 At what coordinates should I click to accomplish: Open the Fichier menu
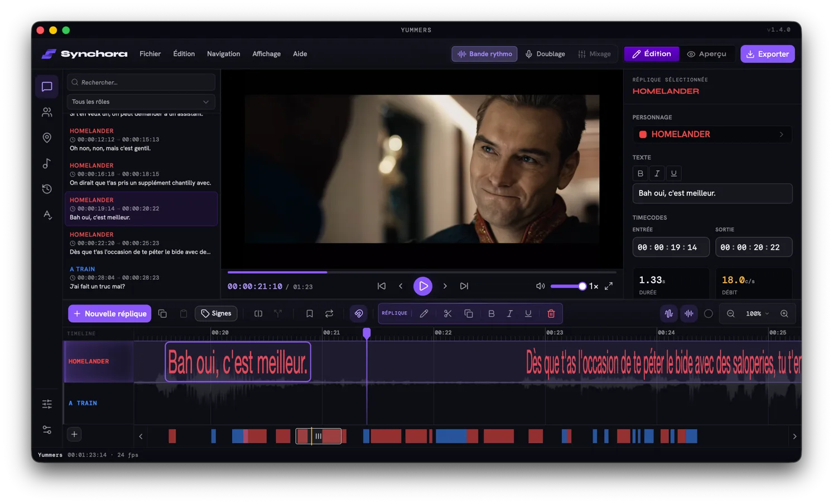click(150, 54)
